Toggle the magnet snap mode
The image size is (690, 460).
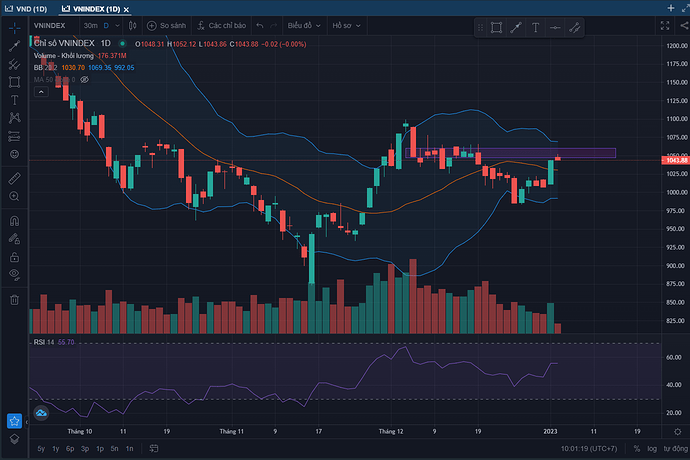(14, 221)
